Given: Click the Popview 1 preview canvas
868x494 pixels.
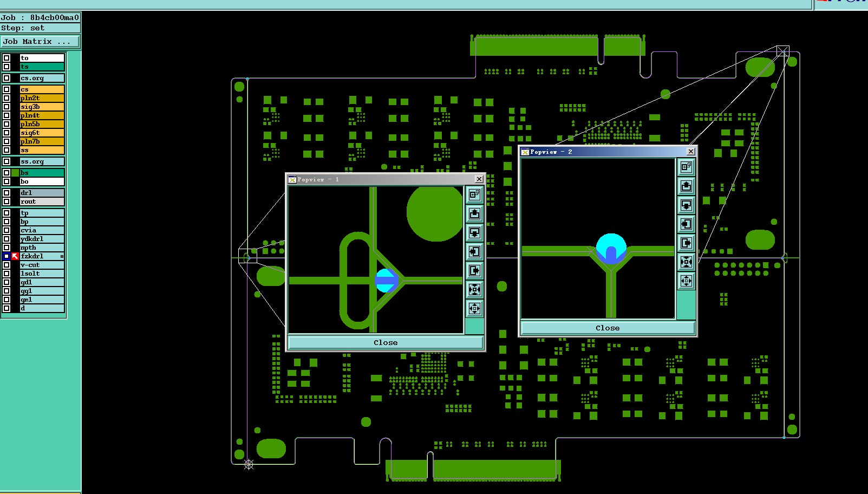Looking at the screenshot, I should [x=376, y=259].
